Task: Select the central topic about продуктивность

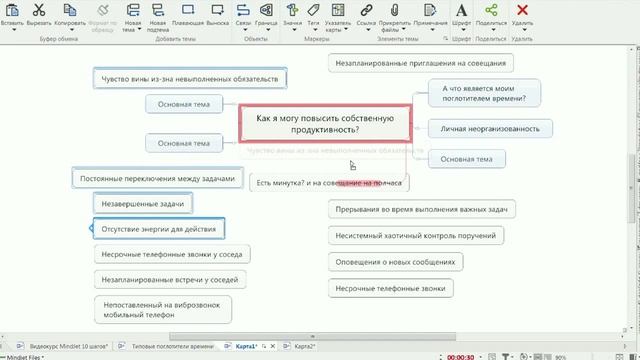Action: coord(325,124)
